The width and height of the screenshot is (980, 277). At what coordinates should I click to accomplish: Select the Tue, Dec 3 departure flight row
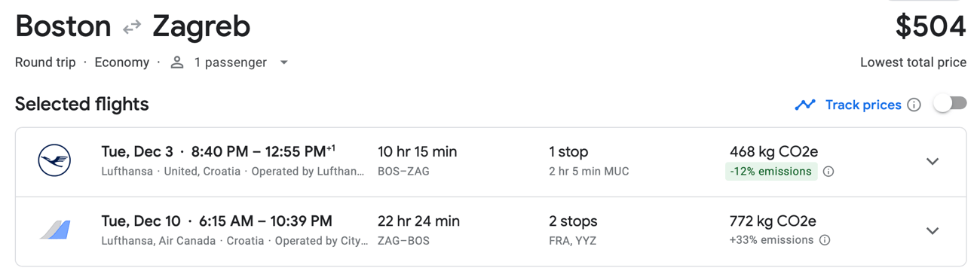[491, 162]
